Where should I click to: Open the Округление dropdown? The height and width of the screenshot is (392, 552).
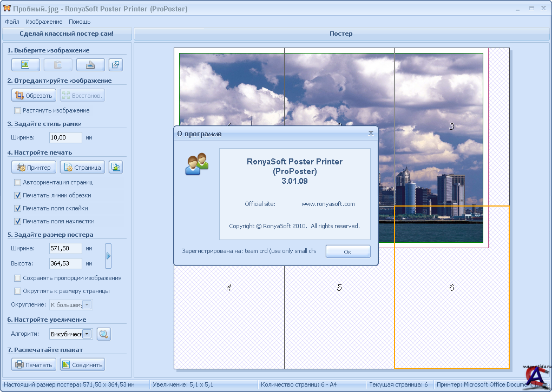(87, 305)
